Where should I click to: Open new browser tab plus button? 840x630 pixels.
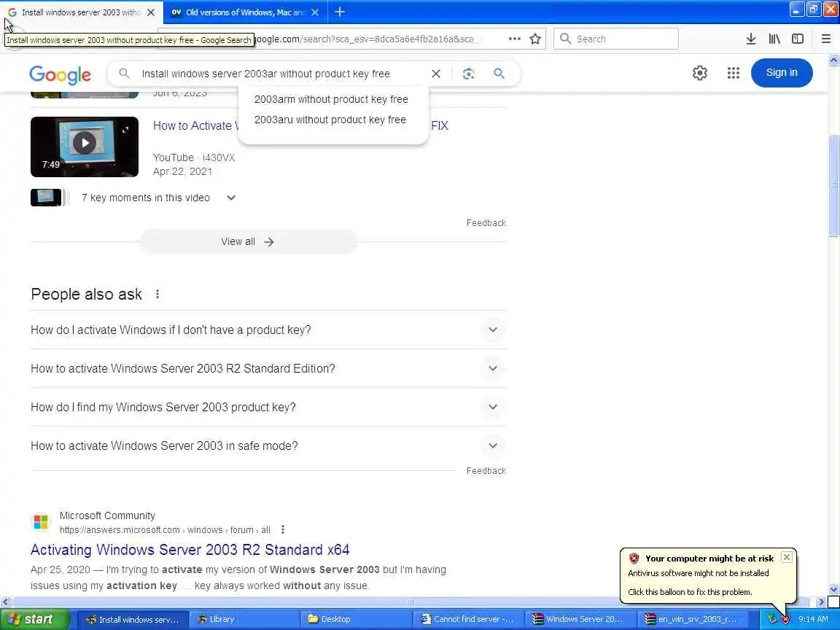[x=339, y=12]
